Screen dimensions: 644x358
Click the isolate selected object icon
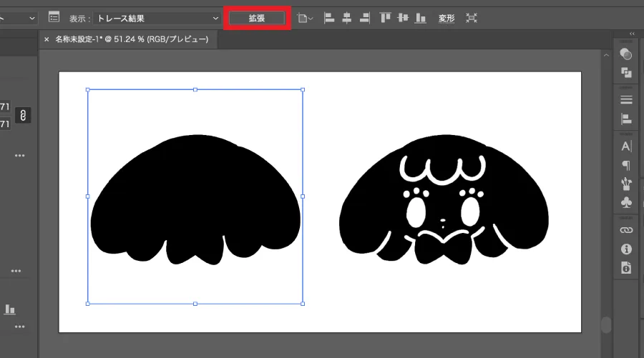coord(472,18)
